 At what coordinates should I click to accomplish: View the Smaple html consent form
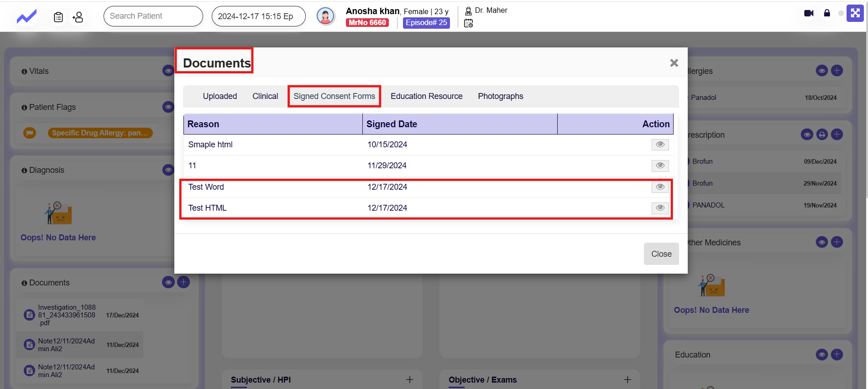[660, 145]
